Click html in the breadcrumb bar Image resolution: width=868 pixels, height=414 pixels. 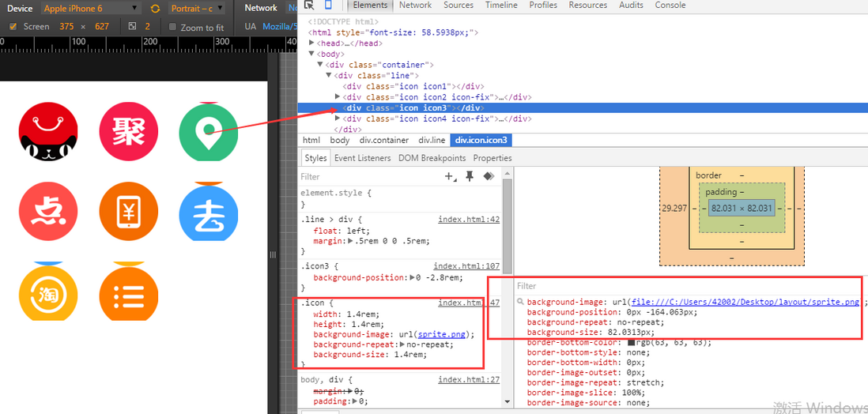311,141
